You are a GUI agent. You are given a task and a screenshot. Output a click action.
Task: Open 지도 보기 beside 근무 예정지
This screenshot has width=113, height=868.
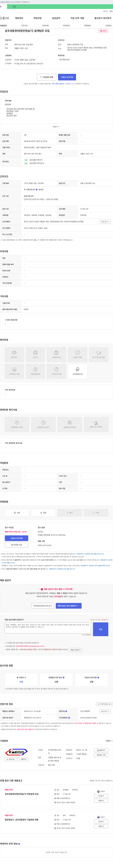click(x=105, y=222)
